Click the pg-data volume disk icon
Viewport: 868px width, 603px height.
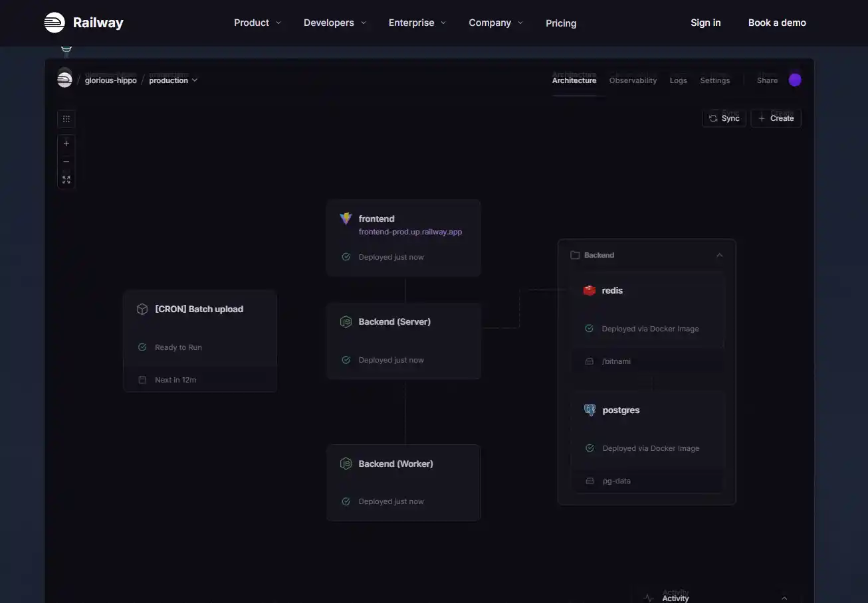pyautogui.click(x=590, y=481)
